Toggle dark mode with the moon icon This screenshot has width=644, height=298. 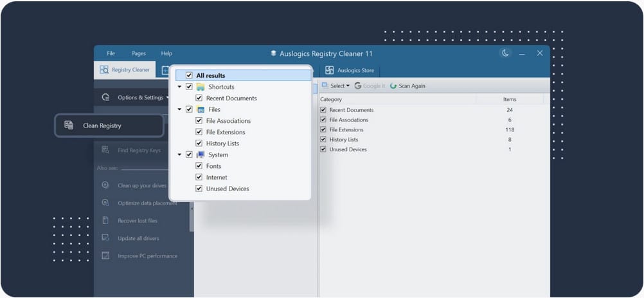pos(505,53)
